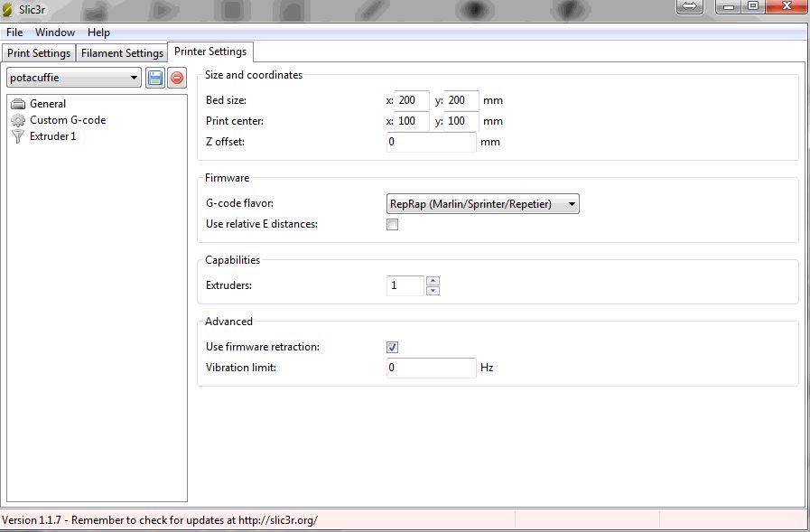This screenshot has height=532, width=810.
Task: Click the Bed size x input field
Action: click(411, 100)
